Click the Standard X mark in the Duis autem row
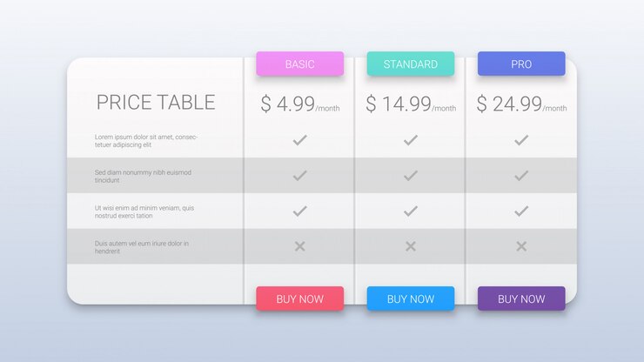The height and width of the screenshot is (362, 644). click(x=411, y=246)
